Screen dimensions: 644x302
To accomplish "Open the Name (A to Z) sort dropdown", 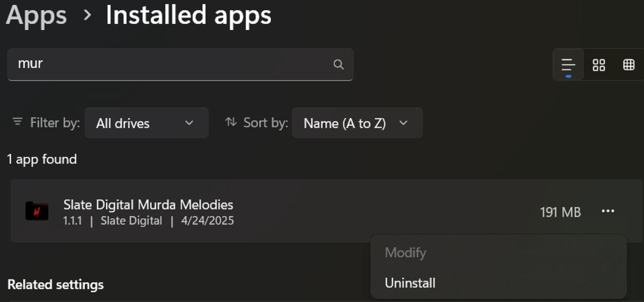I will pyautogui.click(x=357, y=123).
